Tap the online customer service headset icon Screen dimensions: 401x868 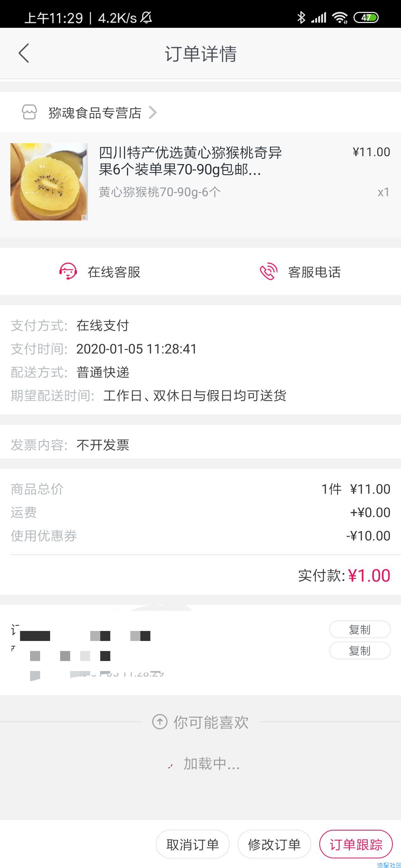pos(68,272)
